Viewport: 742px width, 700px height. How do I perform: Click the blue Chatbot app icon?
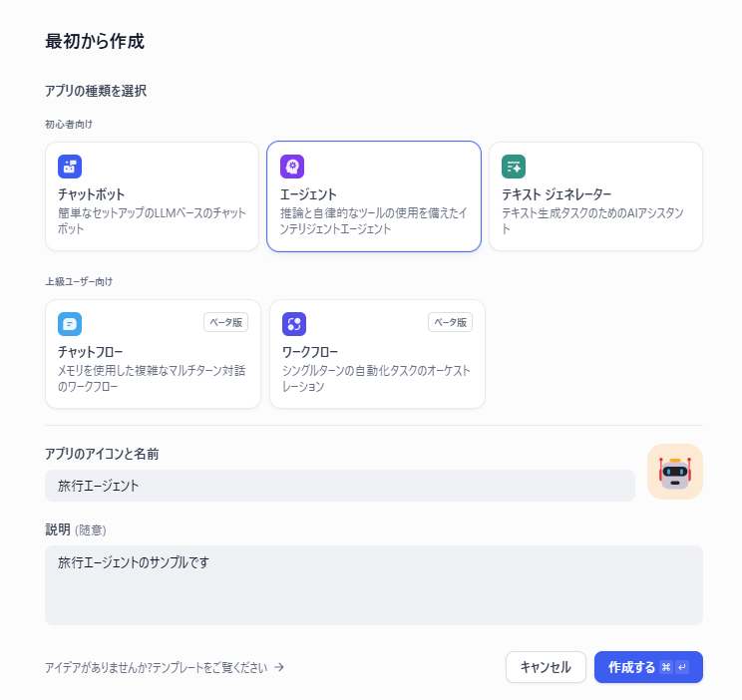point(70,167)
